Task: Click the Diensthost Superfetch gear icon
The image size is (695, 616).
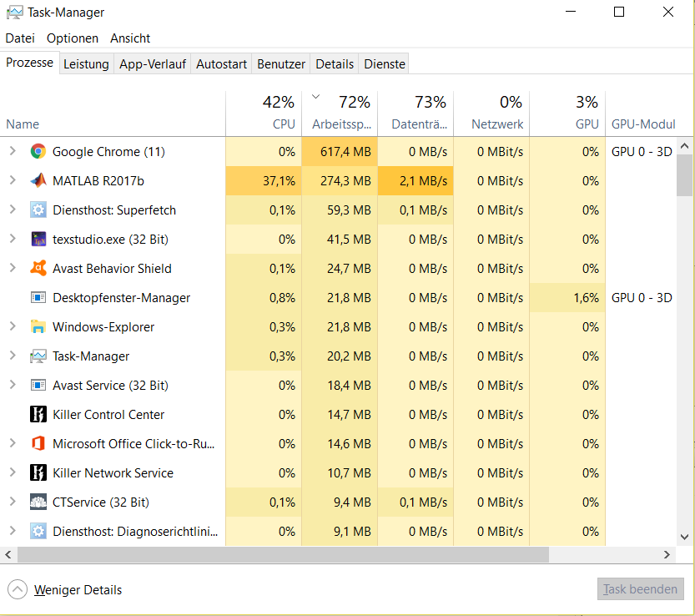Action: 38,210
